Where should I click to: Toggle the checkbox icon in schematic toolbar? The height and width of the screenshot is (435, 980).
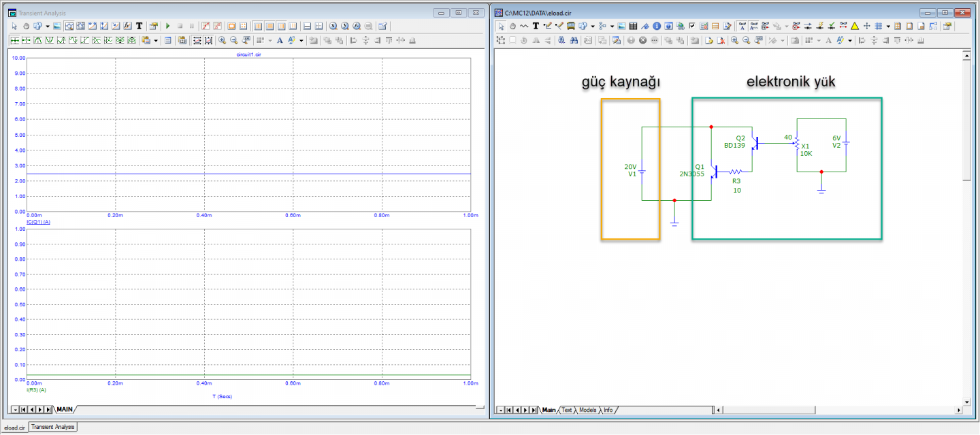tap(692, 26)
